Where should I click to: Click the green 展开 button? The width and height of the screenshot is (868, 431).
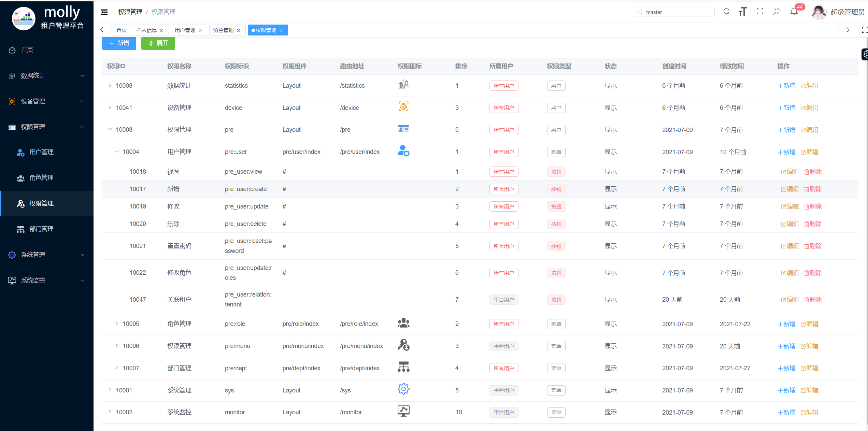point(158,43)
